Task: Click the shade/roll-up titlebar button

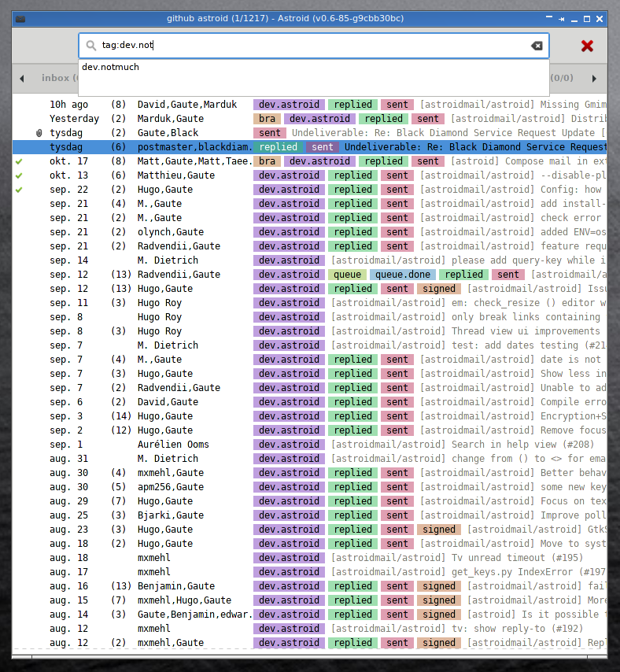Action: [x=549, y=17]
